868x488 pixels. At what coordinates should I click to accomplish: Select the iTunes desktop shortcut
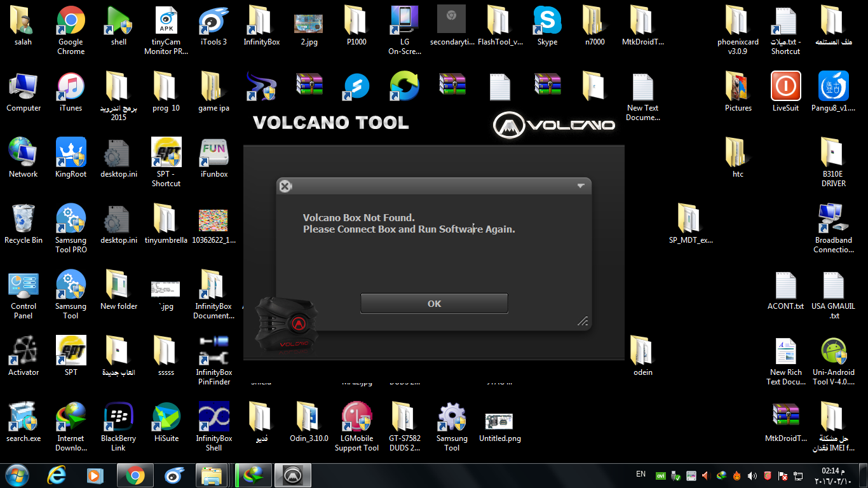(71, 93)
